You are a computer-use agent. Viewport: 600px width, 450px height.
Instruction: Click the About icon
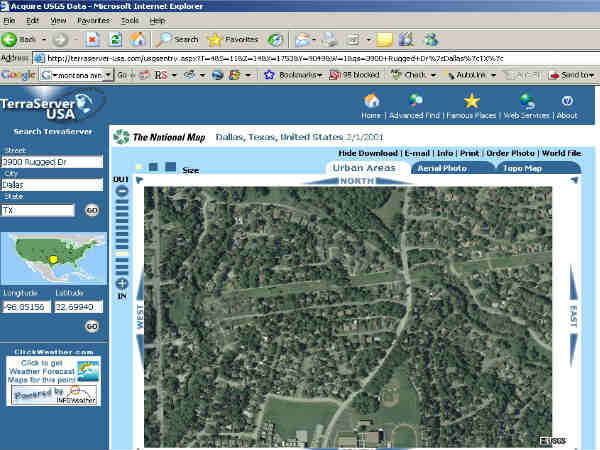point(567,100)
